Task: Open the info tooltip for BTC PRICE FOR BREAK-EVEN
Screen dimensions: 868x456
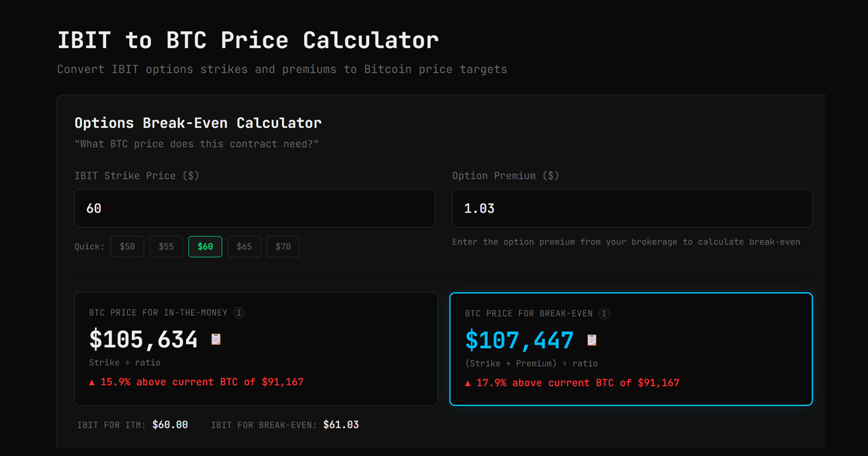Action: click(x=605, y=314)
